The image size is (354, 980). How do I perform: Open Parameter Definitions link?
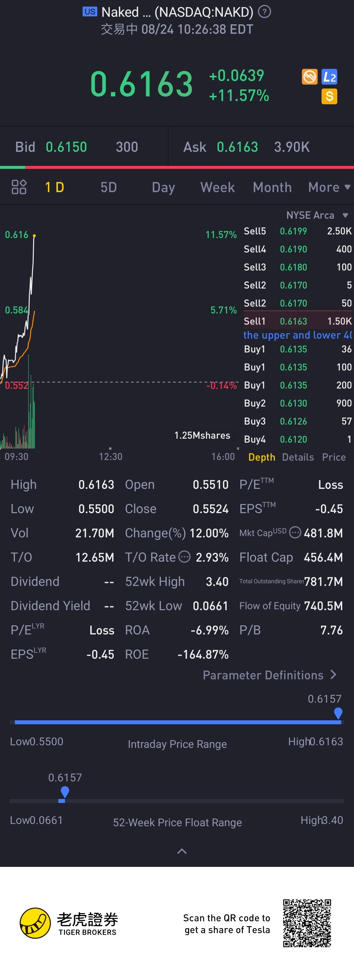coord(269,675)
